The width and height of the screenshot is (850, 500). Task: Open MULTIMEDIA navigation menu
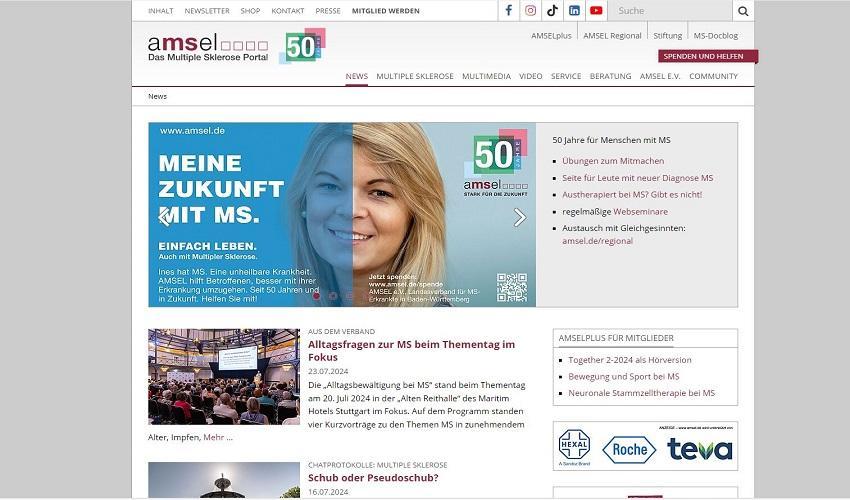pos(486,76)
